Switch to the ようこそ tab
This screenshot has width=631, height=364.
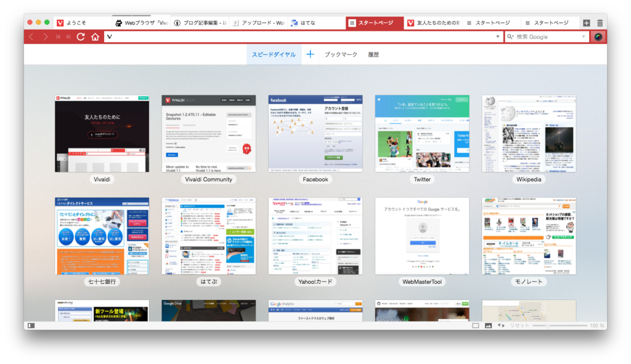click(82, 23)
